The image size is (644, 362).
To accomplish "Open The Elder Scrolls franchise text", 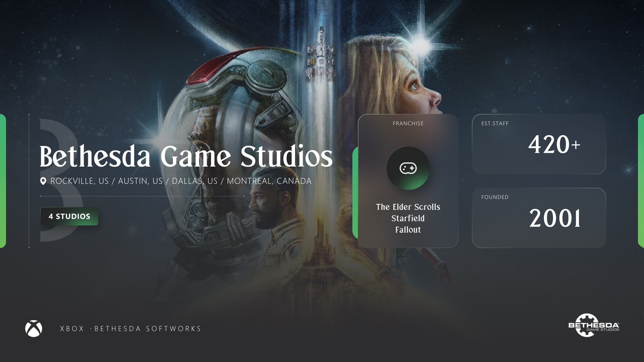I will point(408,207).
